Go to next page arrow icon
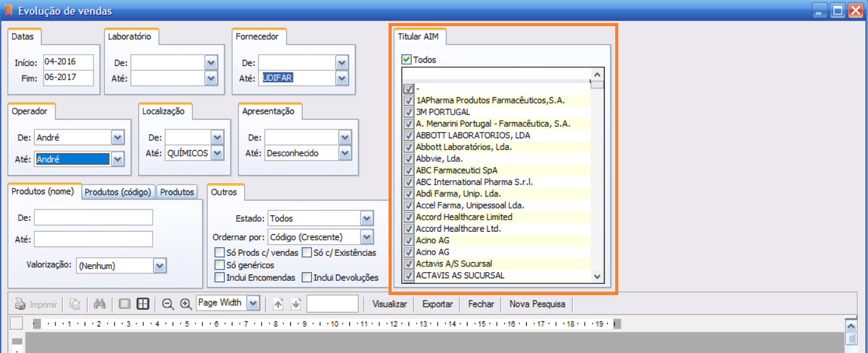This screenshot has height=353, width=868. [296, 304]
